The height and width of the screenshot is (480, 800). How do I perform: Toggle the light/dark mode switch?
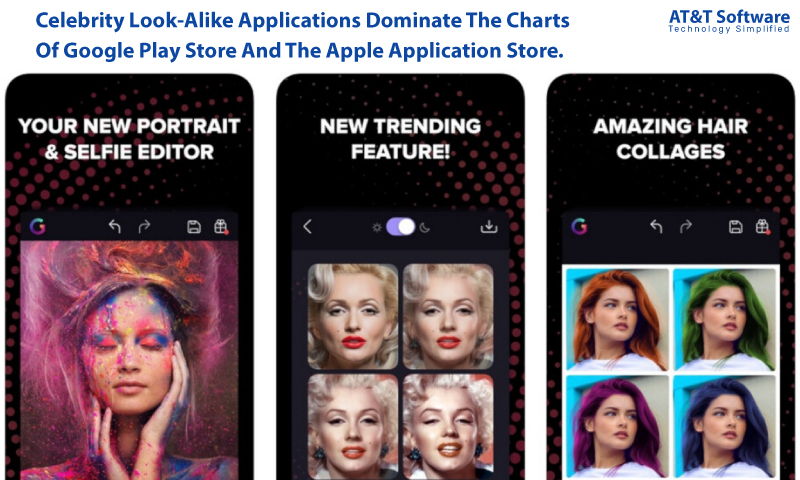[401, 227]
